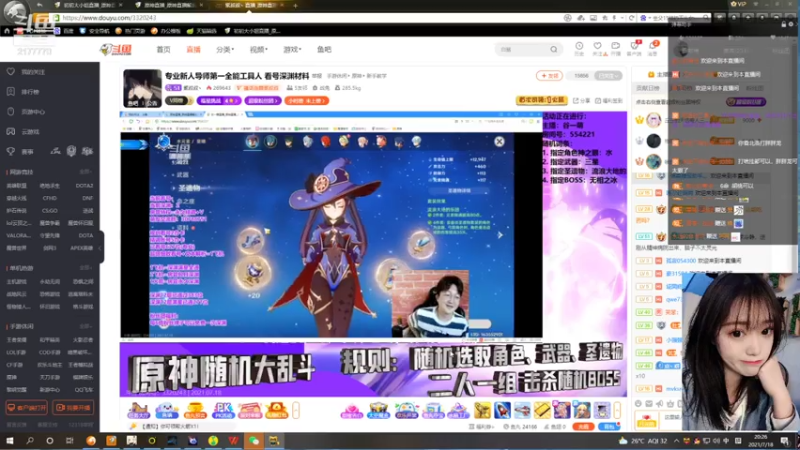
Task: Open the Douyu logo home link
Action: click(116, 49)
